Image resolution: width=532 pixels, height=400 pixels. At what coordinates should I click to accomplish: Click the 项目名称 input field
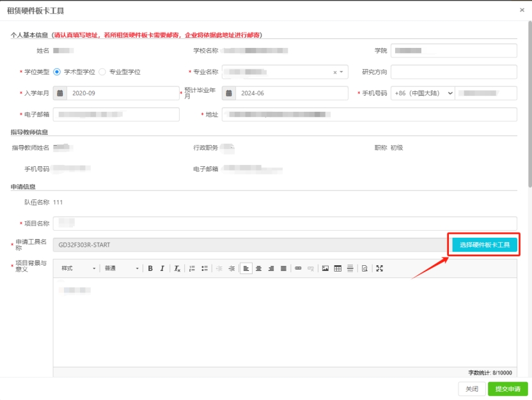click(285, 224)
